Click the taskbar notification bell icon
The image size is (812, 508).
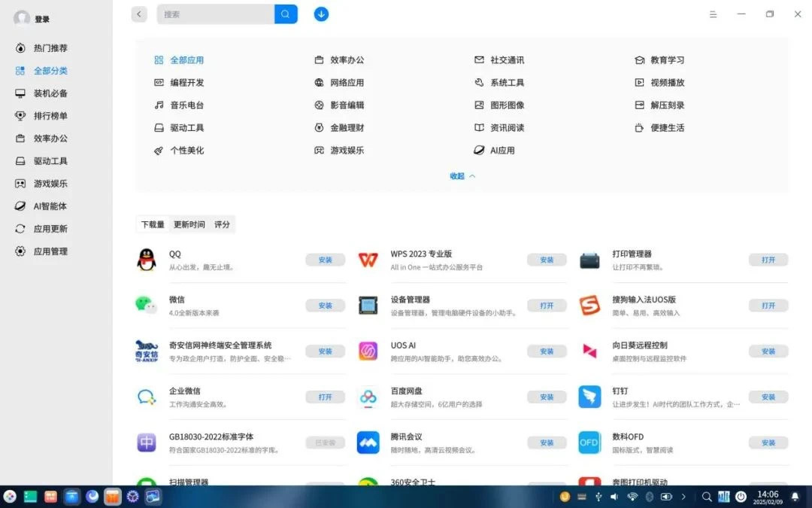coord(795,497)
